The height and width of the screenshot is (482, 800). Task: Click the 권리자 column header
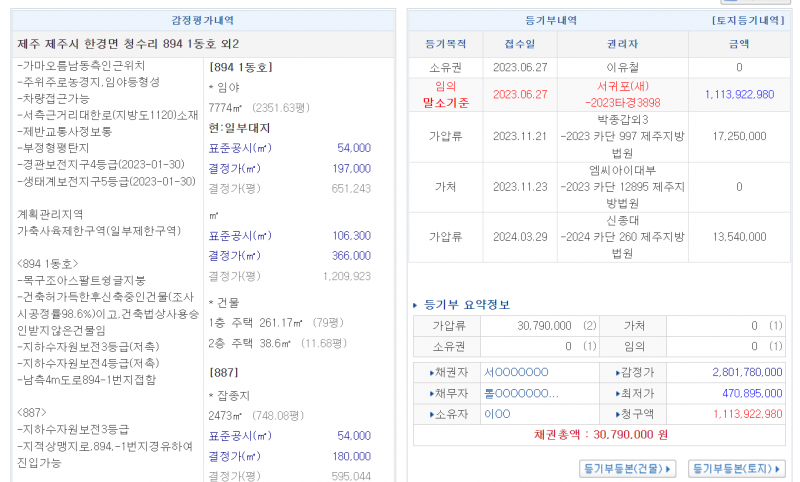pos(622,44)
